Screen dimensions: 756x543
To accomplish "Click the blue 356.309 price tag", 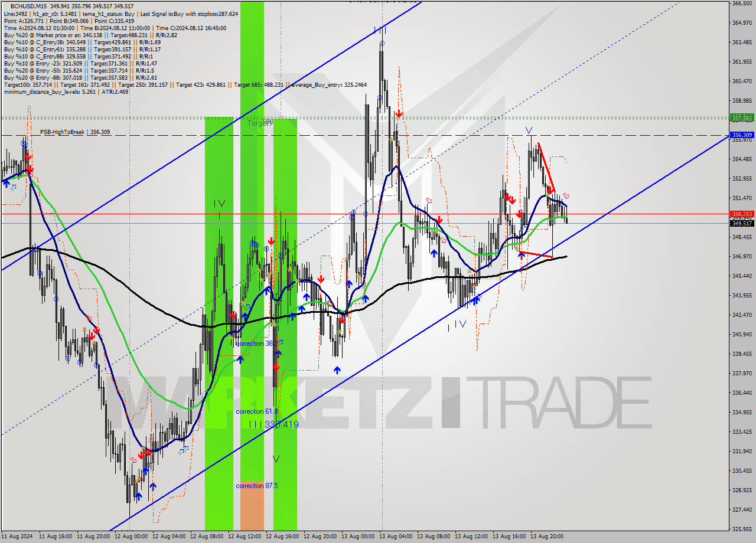I will coord(742,135).
